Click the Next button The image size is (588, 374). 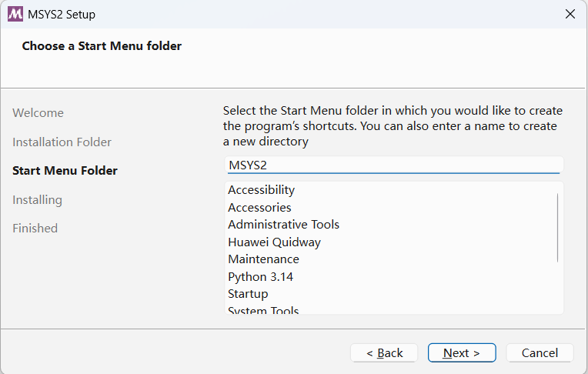[462, 352]
